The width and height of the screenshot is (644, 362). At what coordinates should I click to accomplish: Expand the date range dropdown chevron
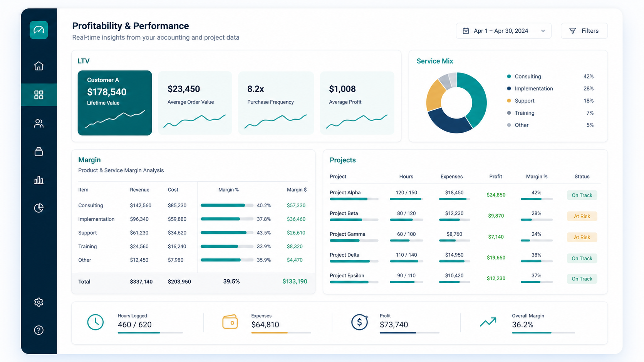pyautogui.click(x=543, y=31)
